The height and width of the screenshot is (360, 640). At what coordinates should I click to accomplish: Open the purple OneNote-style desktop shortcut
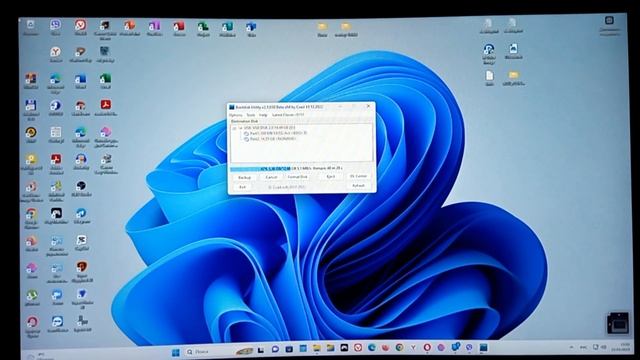pos(154,29)
